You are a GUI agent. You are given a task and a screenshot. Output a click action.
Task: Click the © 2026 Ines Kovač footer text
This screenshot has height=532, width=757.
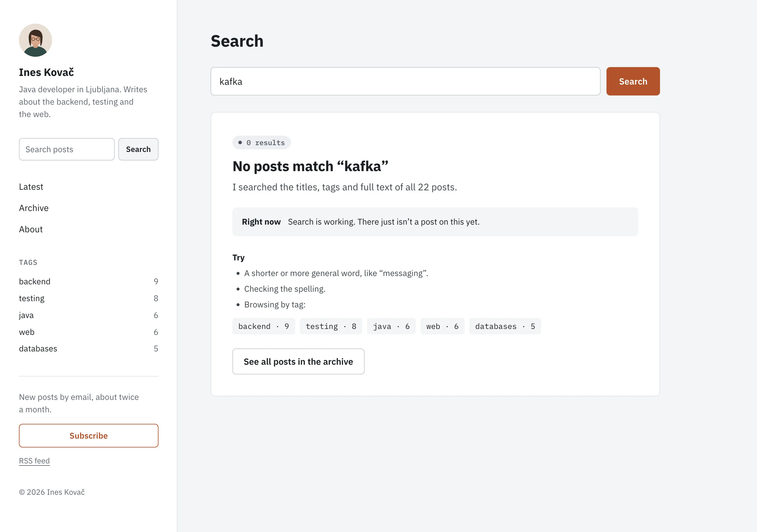pyautogui.click(x=52, y=492)
